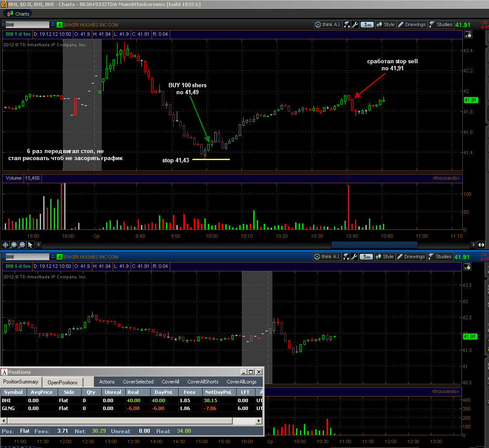Sort by the Qty column header

coord(91,392)
